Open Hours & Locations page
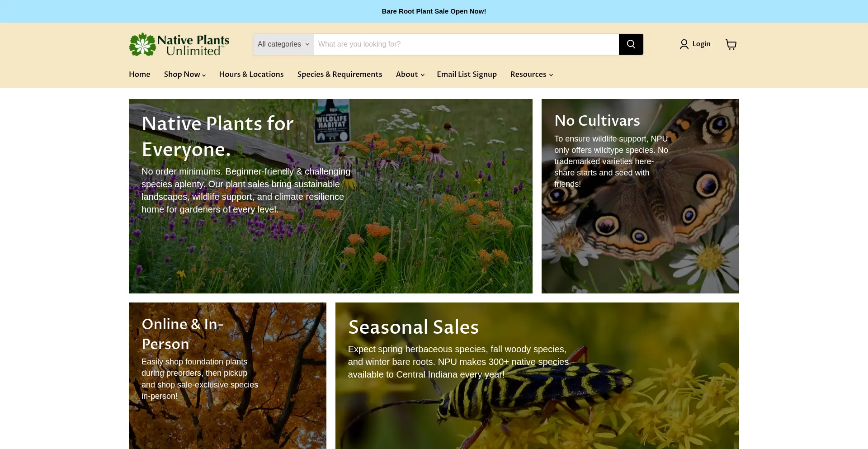868x449 pixels. (x=251, y=74)
